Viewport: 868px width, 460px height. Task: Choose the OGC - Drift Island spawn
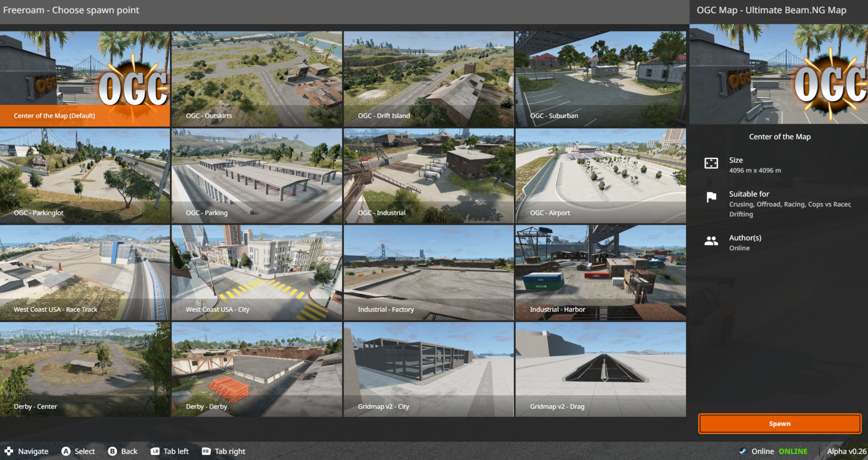coord(429,79)
